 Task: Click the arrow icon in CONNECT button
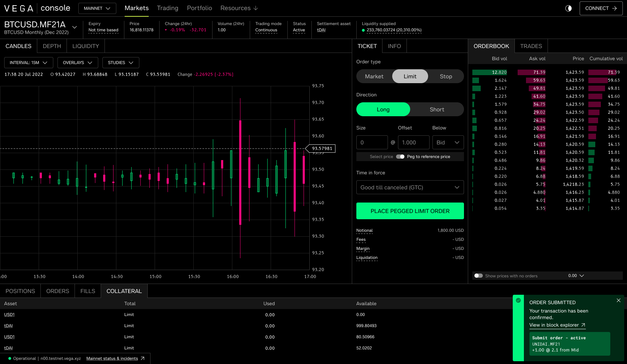click(614, 8)
